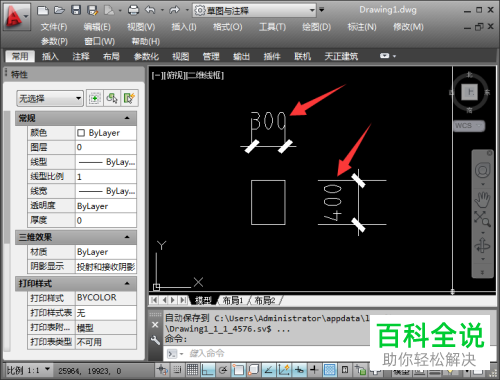The width and height of the screenshot is (500, 380).
Task: Open the Customize Quick Access Toolbar arrow
Action: (322, 10)
